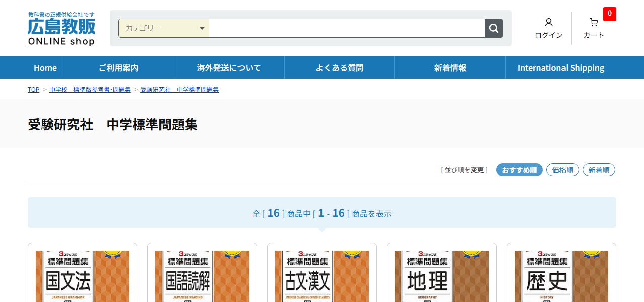Screen dimensions: 644x302
Task: Sort by おすすめ順
Action: pyautogui.click(x=519, y=170)
